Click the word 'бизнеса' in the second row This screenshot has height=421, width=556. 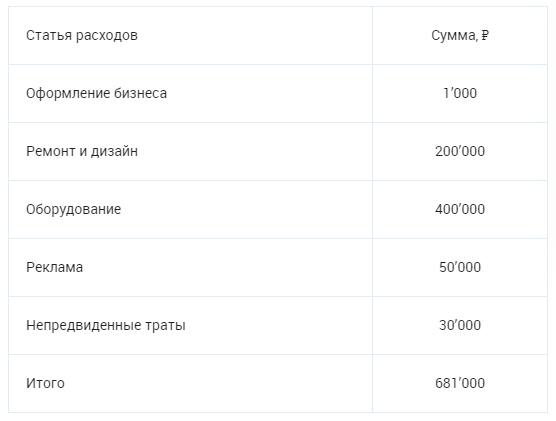(x=140, y=93)
